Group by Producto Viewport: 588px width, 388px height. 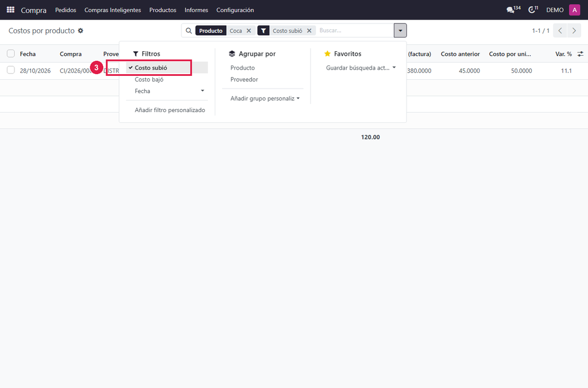tap(243, 68)
